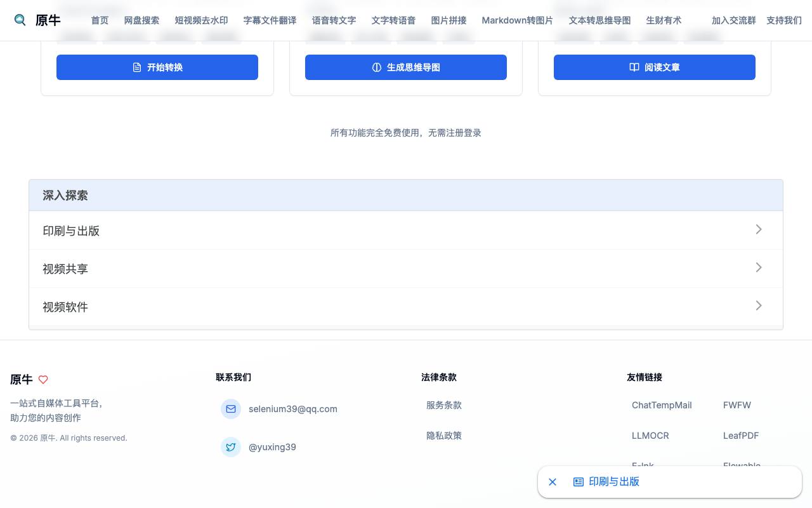Click @yuxing39 Twitter handle
Viewport: 812px width, 508px height.
(x=273, y=447)
